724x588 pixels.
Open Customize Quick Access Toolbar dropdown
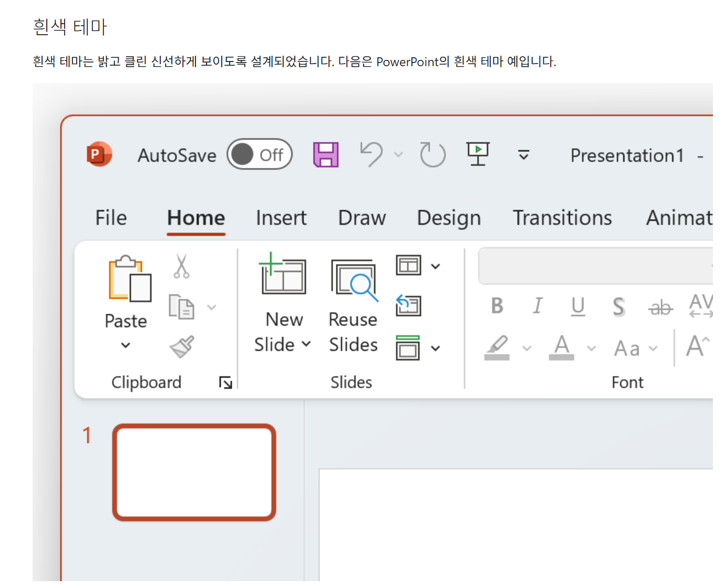(524, 155)
